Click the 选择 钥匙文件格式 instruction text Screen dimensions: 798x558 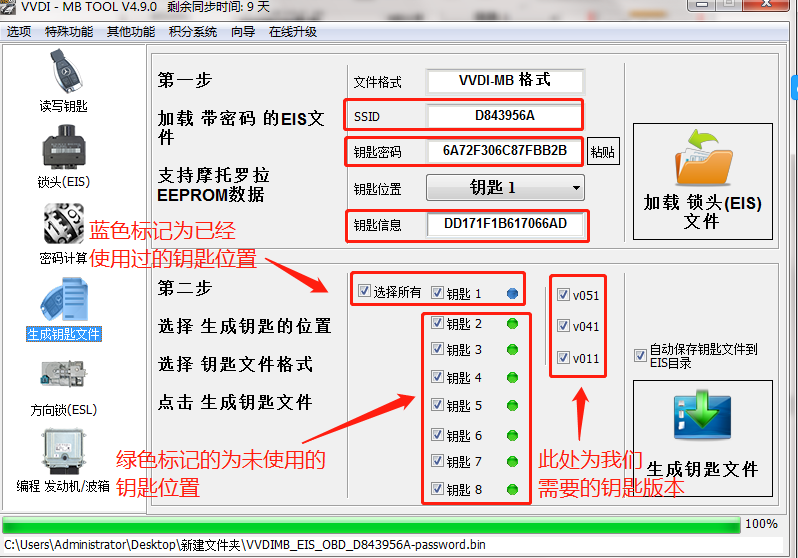(x=235, y=365)
